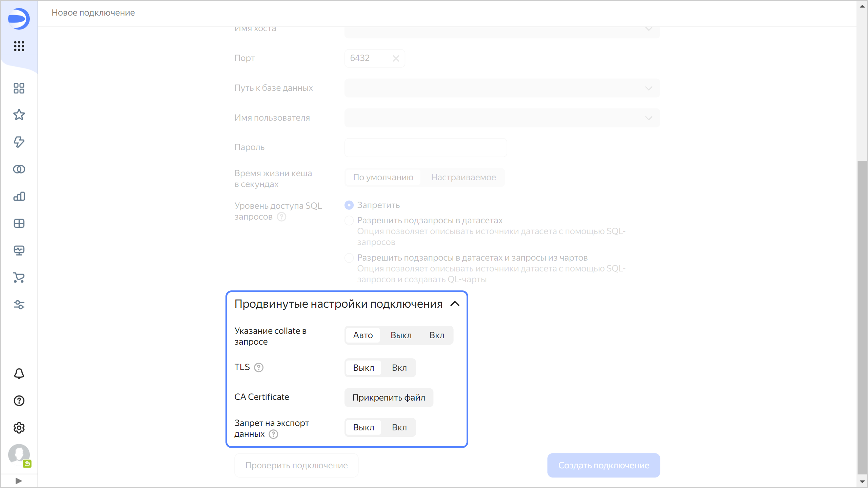
Task: Collapse Продвинутые настройки подключения section
Action: click(455, 304)
